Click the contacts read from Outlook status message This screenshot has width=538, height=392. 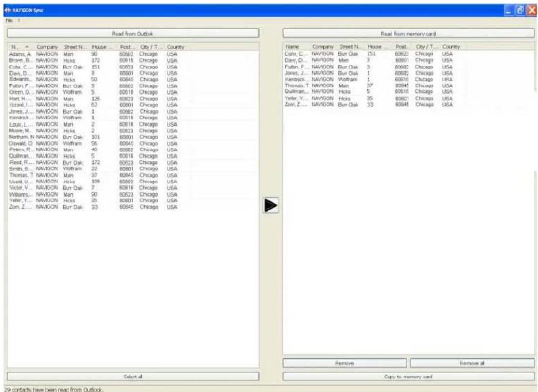point(53,389)
